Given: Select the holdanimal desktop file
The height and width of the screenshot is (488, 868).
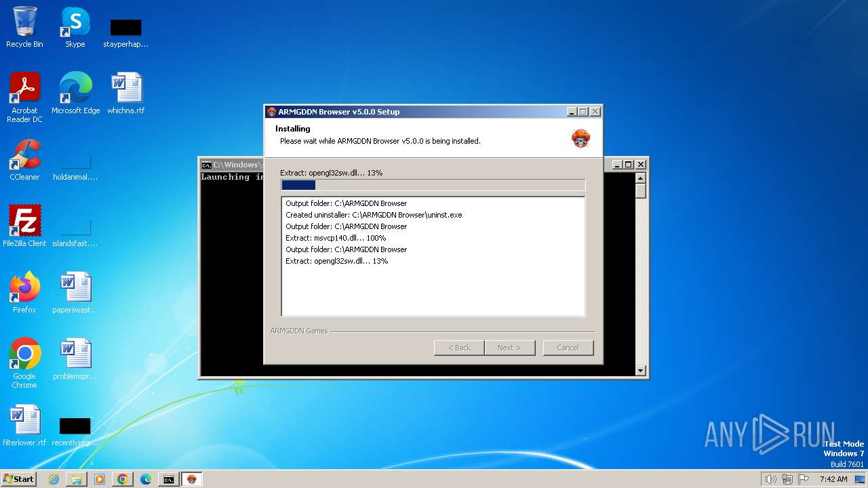Looking at the screenshot, I should point(75,166).
